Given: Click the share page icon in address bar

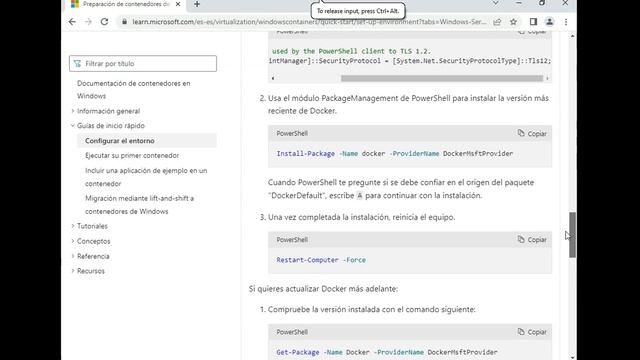Looking at the screenshot, I should 497,22.
